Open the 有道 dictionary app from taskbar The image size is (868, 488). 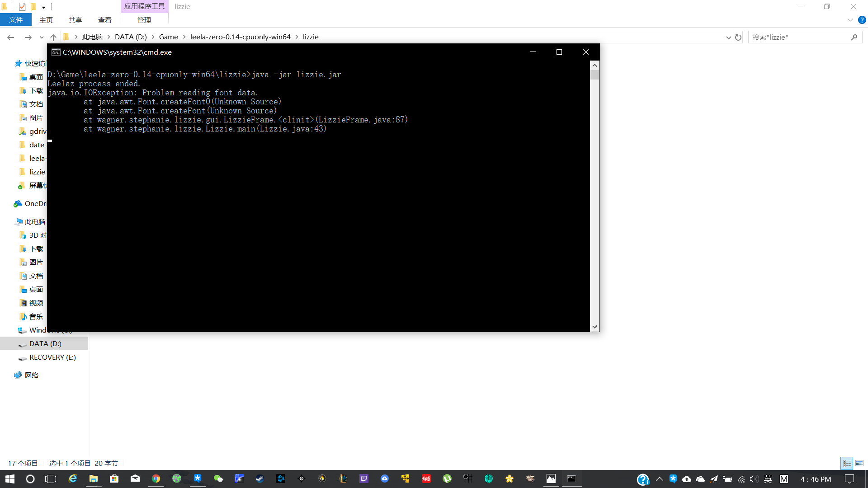(426, 479)
